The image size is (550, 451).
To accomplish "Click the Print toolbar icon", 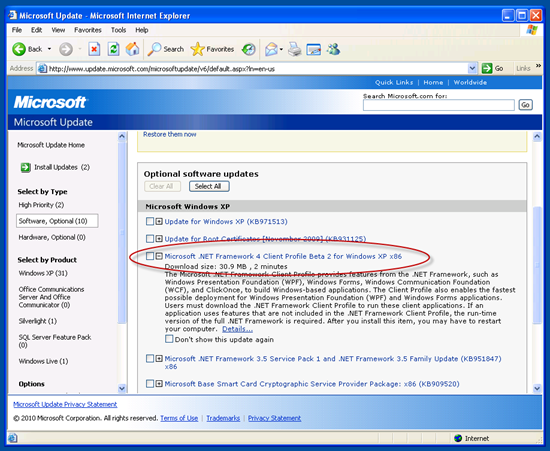I will (x=295, y=49).
